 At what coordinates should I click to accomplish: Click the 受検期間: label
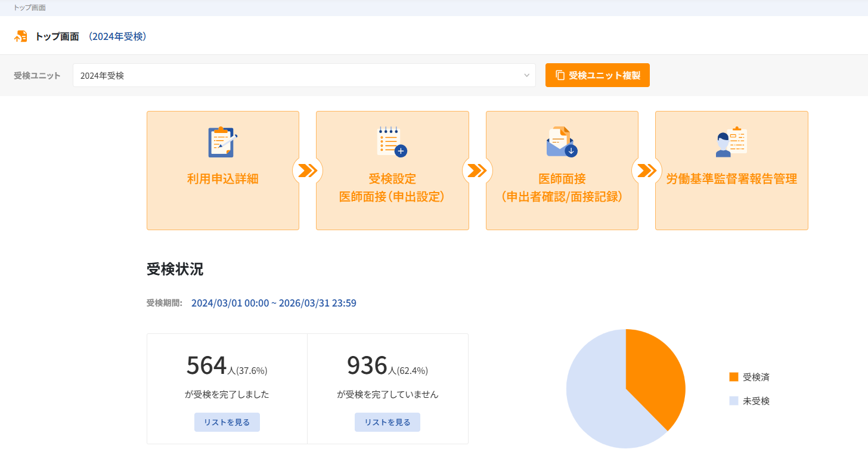pos(165,303)
